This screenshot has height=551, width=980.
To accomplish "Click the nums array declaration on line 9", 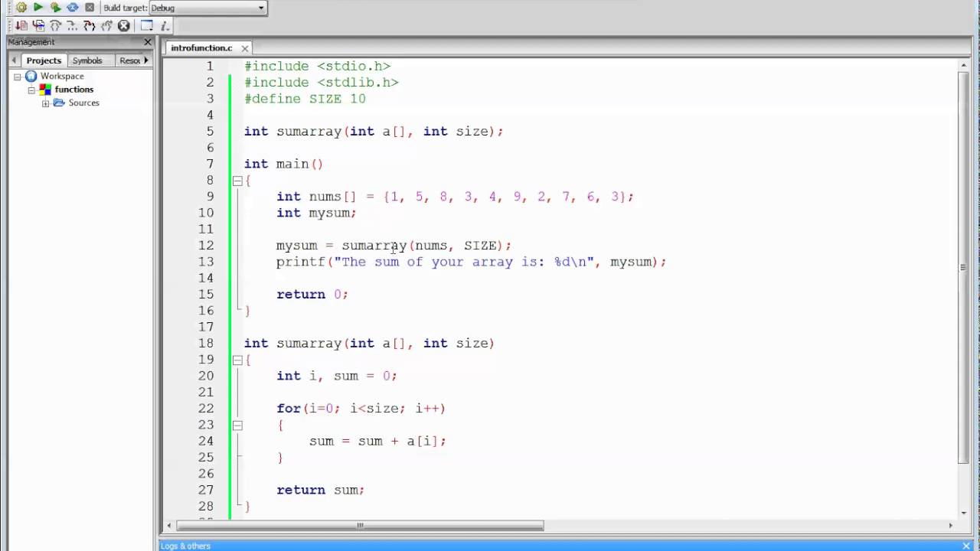I will 456,197.
